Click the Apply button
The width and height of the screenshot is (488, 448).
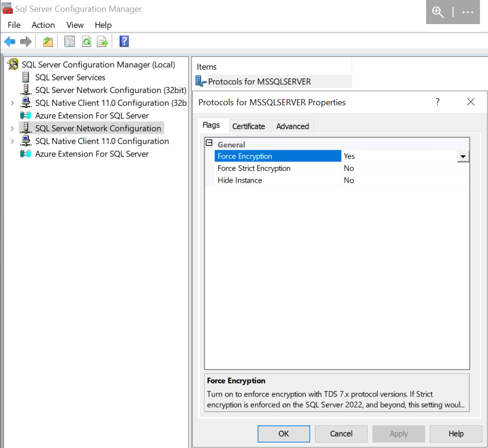click(399, 434)
